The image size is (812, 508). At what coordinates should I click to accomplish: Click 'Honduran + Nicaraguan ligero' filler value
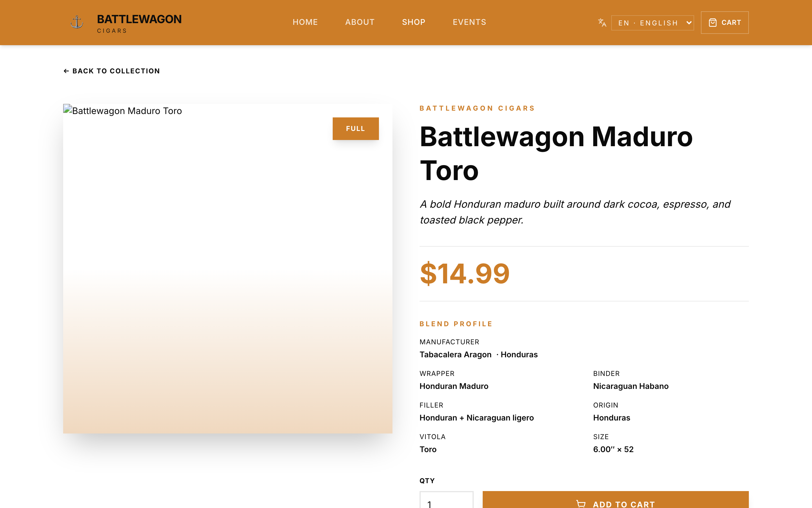(476, 418)
